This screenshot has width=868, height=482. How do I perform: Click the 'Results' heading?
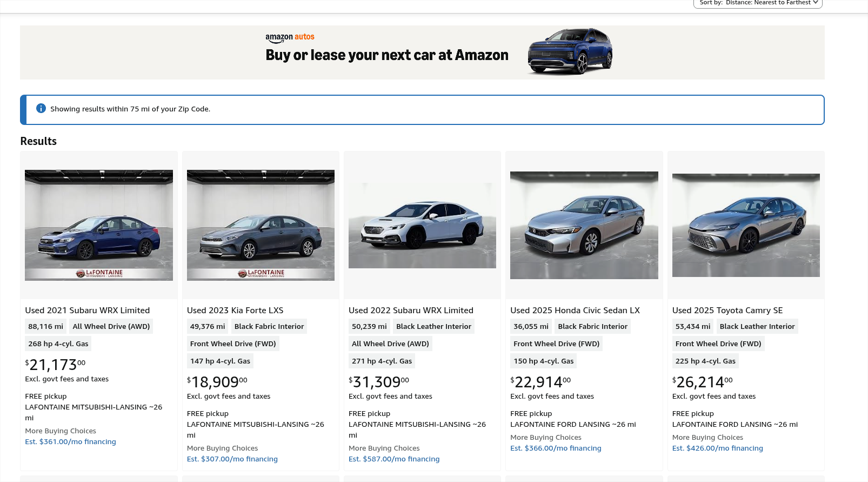38,141
